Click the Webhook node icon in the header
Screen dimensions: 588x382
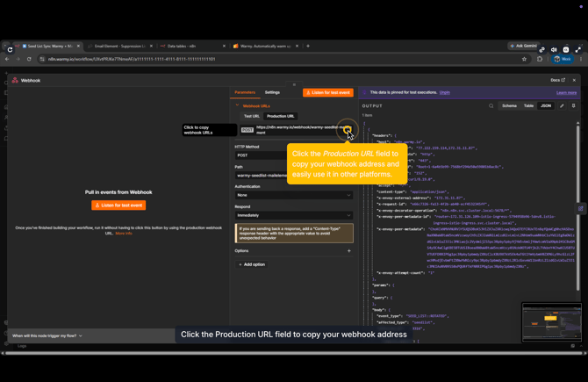pyautogui.click(x=15, y=80)
